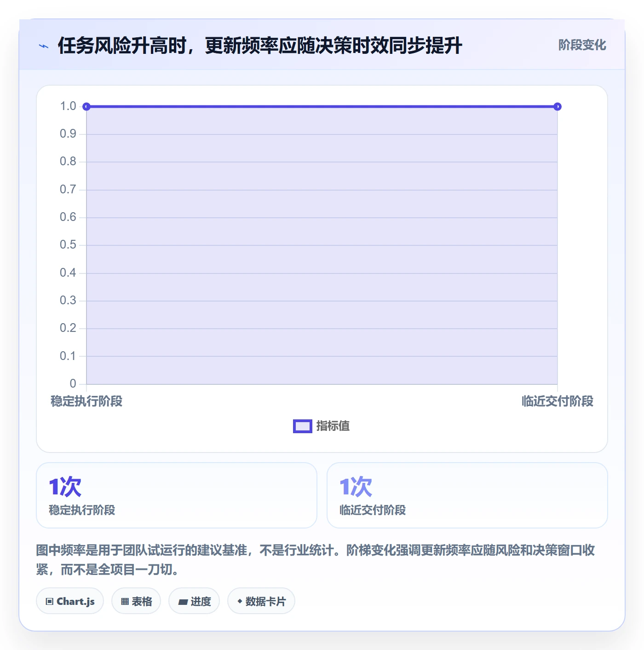Click the 表格 tag chip
The image size is (644, 650).
coord(136,601)
